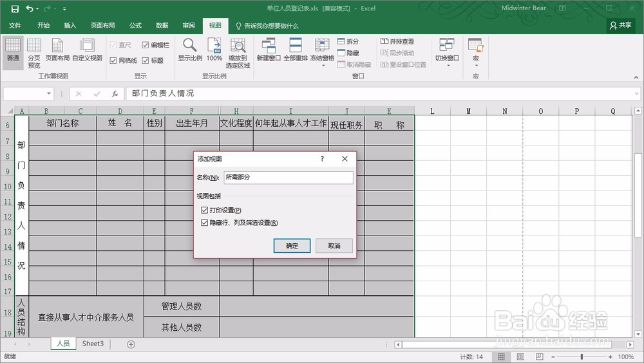Collapse the ribbon with arrow
Viewport: 644px width, 363px height.
tap(636, 77)
